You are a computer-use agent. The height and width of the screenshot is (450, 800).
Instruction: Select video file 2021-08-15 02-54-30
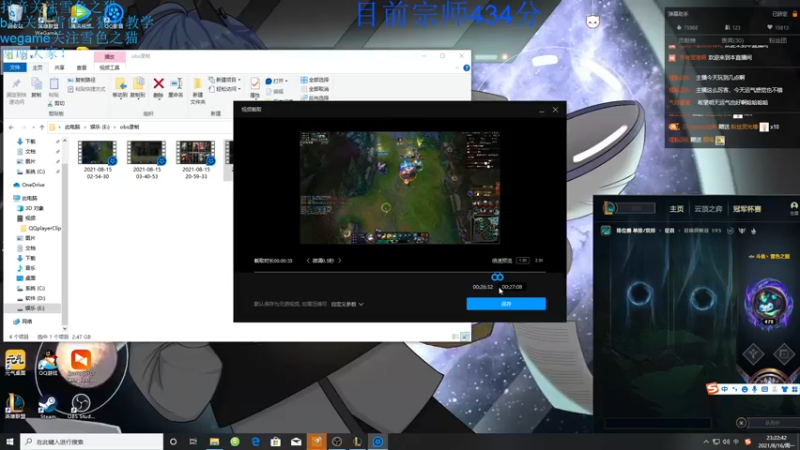click(97, 160)
